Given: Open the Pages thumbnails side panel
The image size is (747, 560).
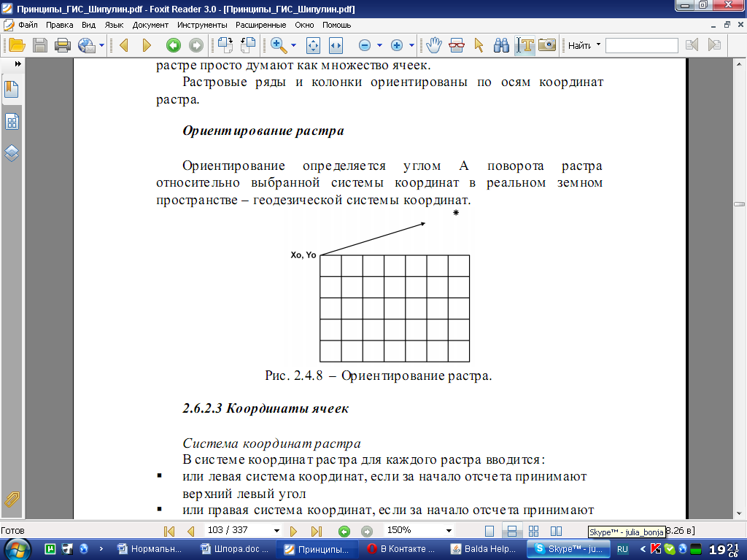Looking at the screenshot, I should pyautogui.click(x=12, y=122).
